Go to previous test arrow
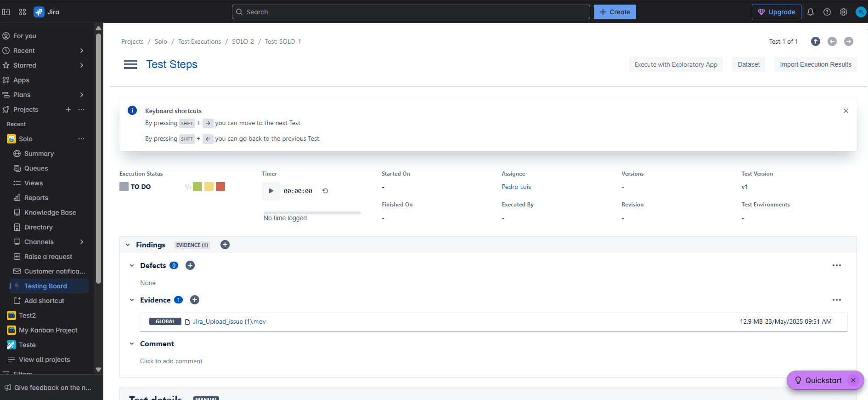This screenshot has height=400, width=868. tap(832, 41)
